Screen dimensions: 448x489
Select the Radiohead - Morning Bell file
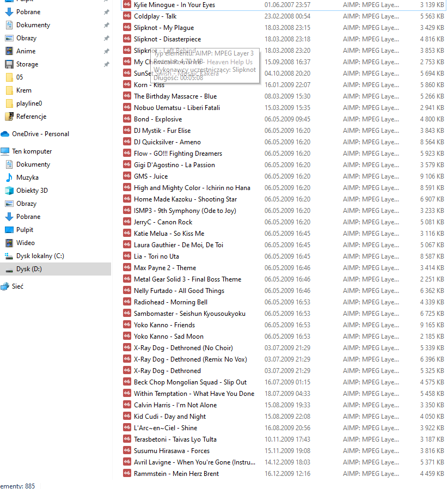170,302
